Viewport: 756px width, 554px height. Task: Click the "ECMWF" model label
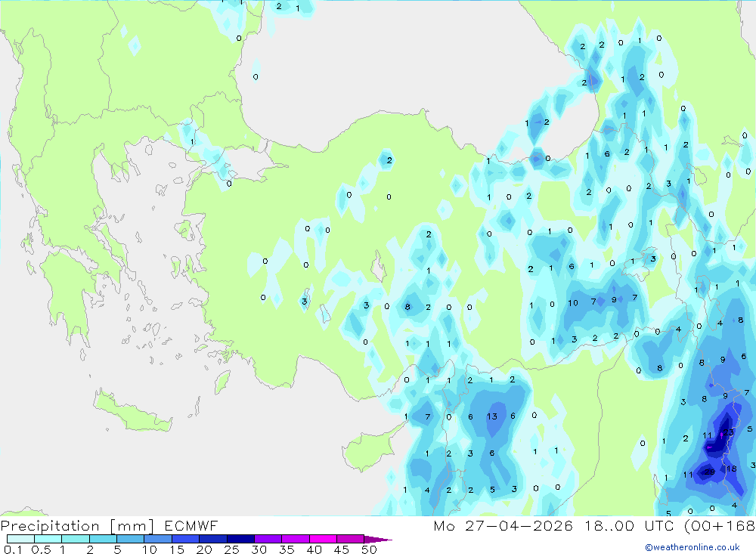coord(191,525)
